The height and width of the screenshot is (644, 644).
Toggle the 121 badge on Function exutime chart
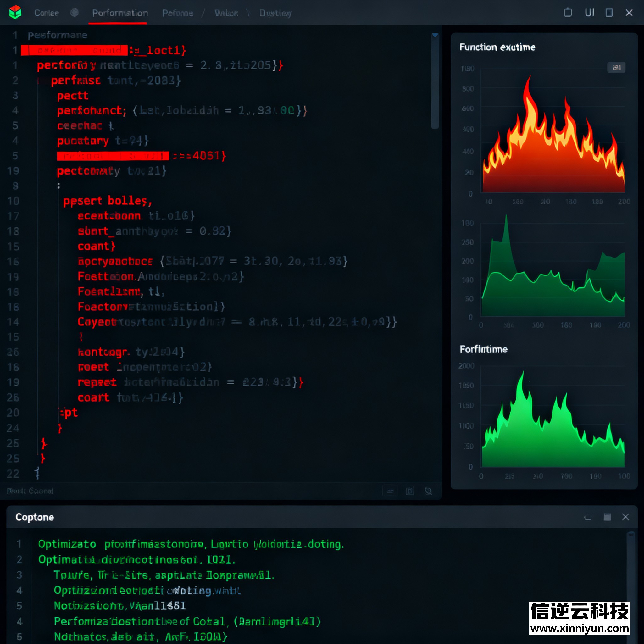[x=616, y=68]
